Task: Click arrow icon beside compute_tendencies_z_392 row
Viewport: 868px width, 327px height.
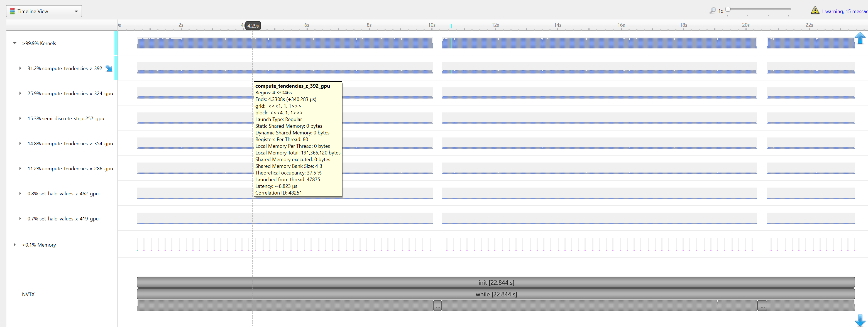Action: coord(109,68)
